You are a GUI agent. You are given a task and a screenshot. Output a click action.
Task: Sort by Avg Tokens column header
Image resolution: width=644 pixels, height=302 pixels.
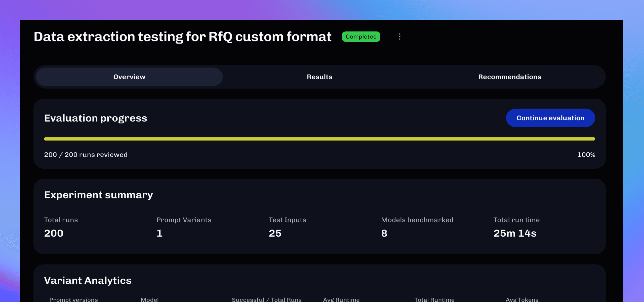pos(522,299)
